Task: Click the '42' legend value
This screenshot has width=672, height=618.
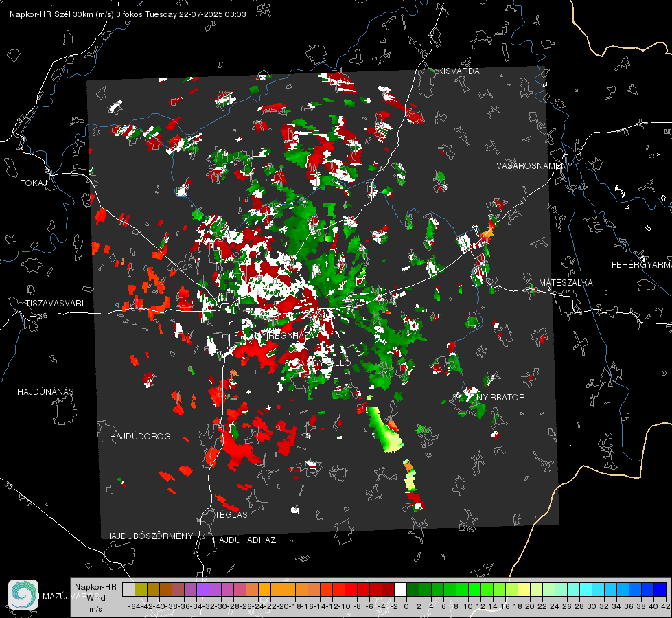Action: coord(666,606)
